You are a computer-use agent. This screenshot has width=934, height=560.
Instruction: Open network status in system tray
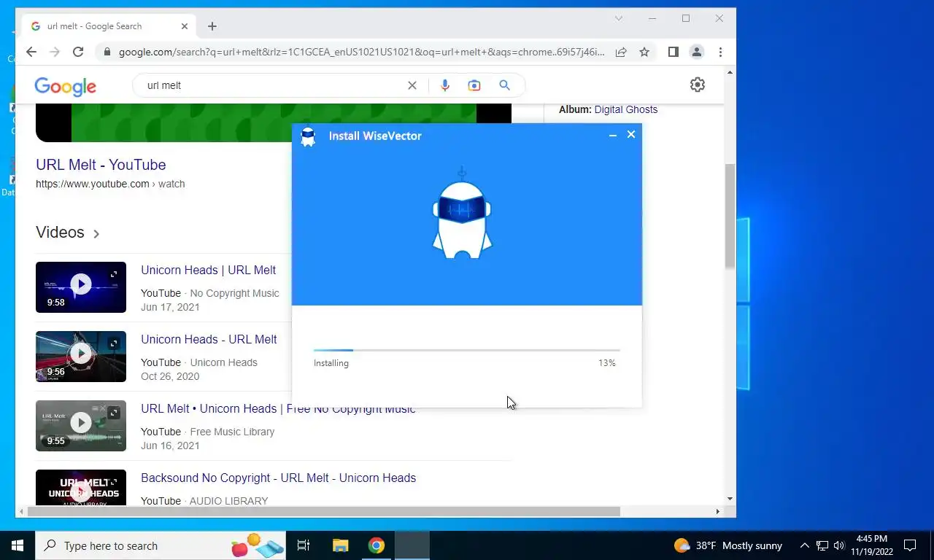tap(822, 545)
